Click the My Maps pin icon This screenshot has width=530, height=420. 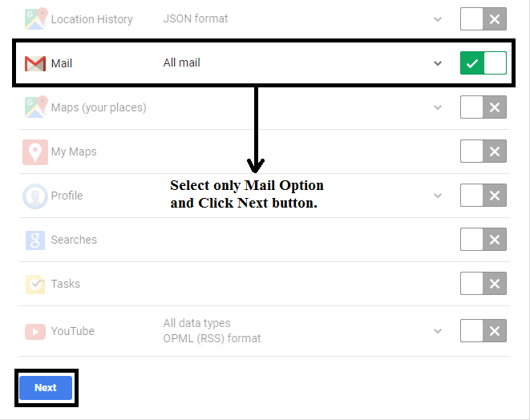click(34, 151)
